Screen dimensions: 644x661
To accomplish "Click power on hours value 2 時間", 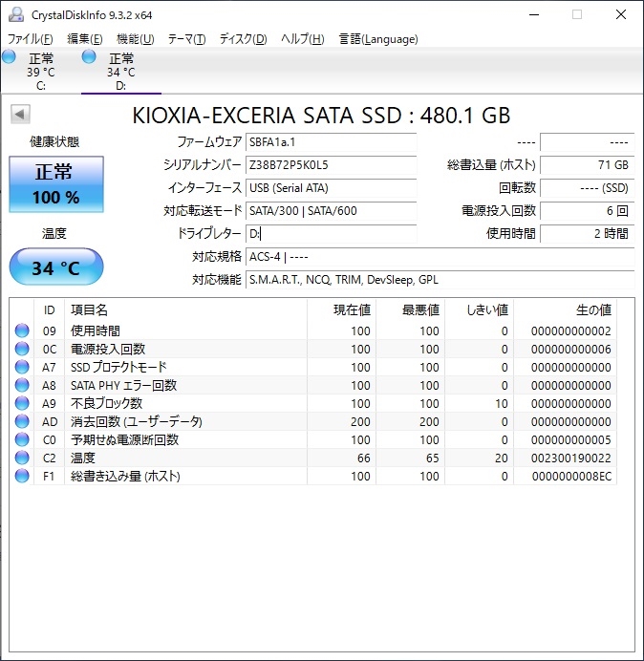I will [588, 233].
